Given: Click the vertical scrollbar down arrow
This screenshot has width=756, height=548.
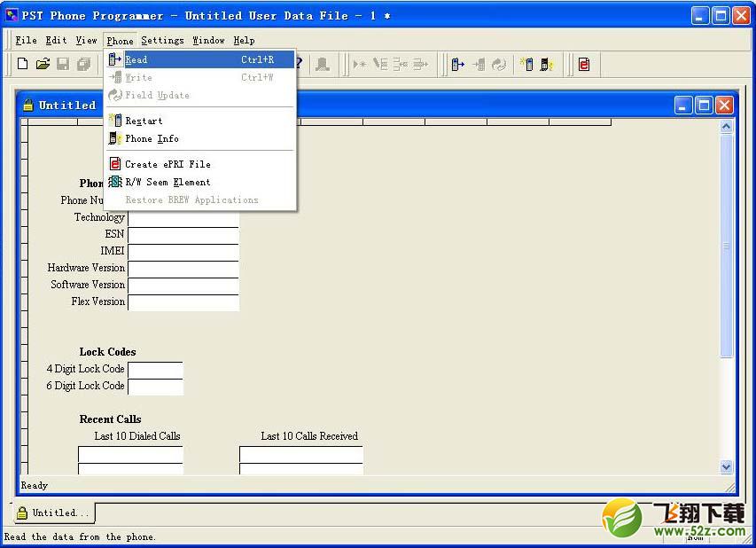Looking at the screenshot, I should click(726, 466).
